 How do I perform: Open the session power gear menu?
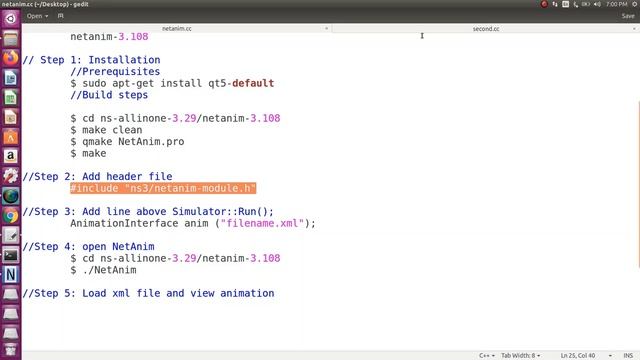coord(636,4)
